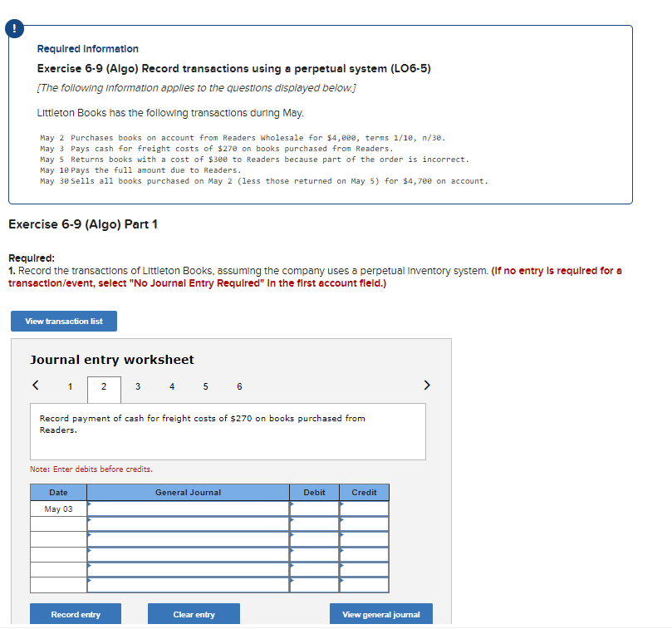Go to previous worksheet with left chevron

click(x=36, y=385)
